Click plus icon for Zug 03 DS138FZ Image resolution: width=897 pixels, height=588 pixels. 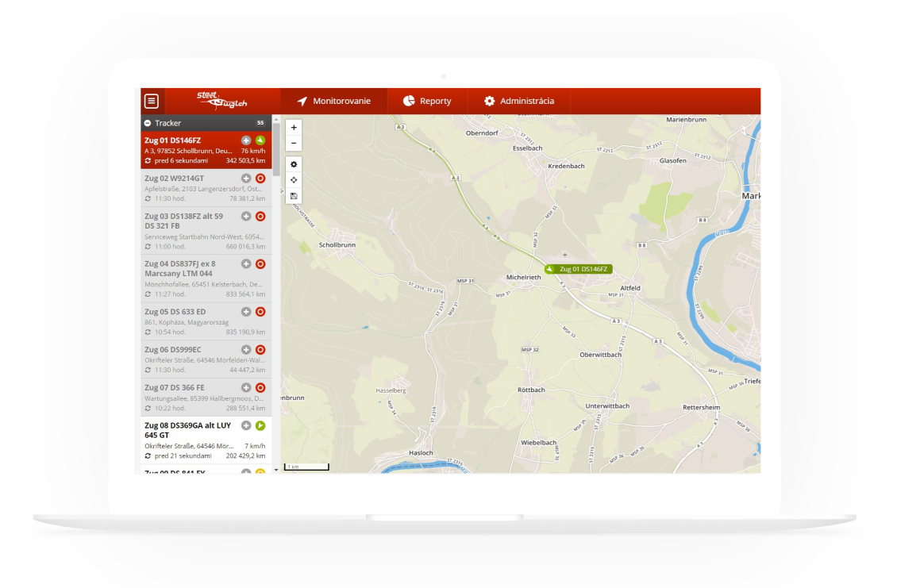(246, 216)
